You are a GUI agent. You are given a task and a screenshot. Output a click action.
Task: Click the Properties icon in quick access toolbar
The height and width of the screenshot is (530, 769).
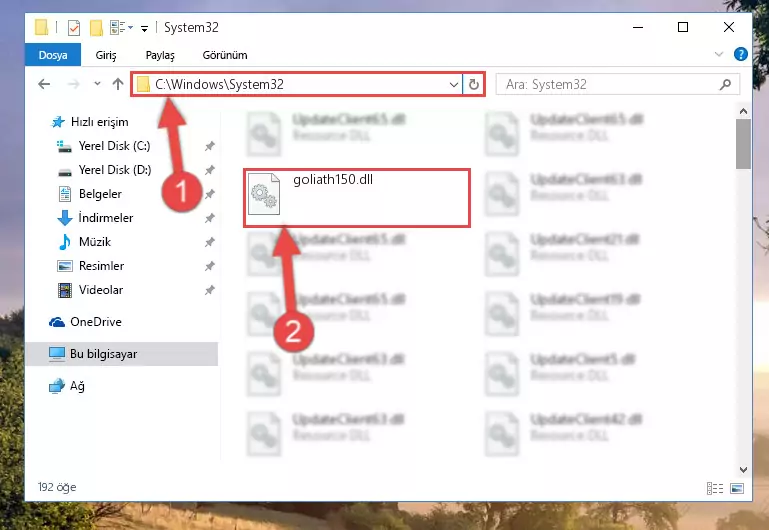[x=74, y=27]
